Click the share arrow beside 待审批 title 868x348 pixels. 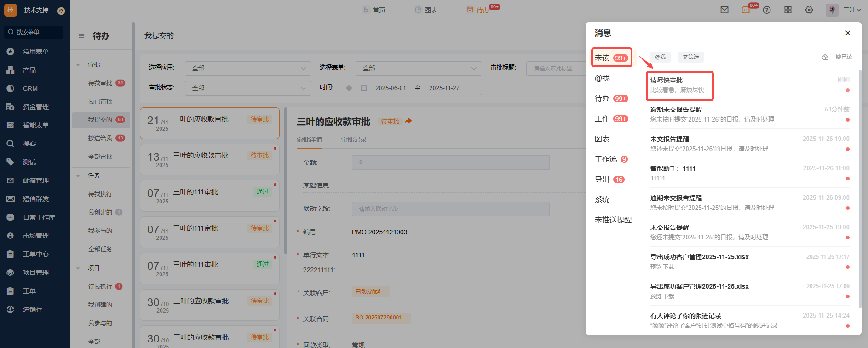coord(408,121)
